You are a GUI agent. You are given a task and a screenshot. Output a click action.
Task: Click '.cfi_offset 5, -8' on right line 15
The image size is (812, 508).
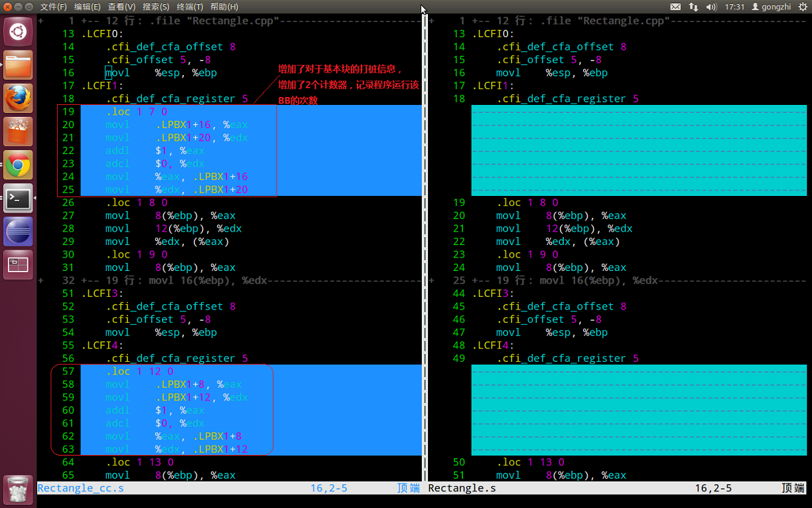(549, 60)
